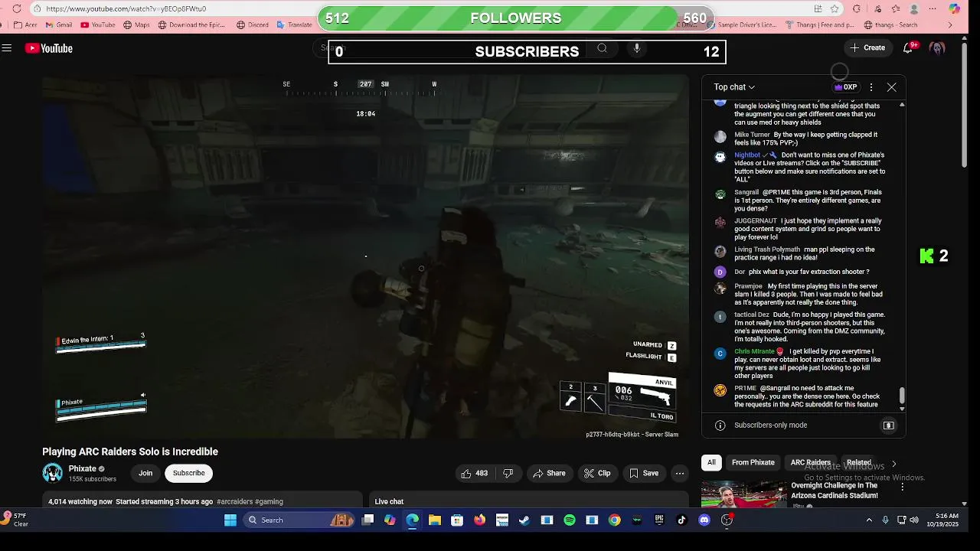This screenshot has width=980, height=551.
Task: Open the Discord taskbar icon
Action: click(x=704, y=520)
